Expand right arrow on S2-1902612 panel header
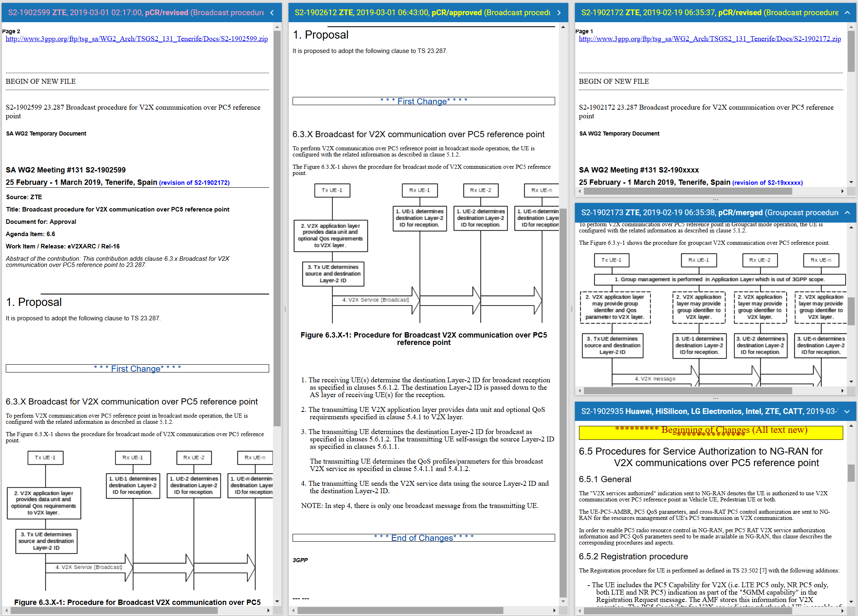 pos(559,13)
